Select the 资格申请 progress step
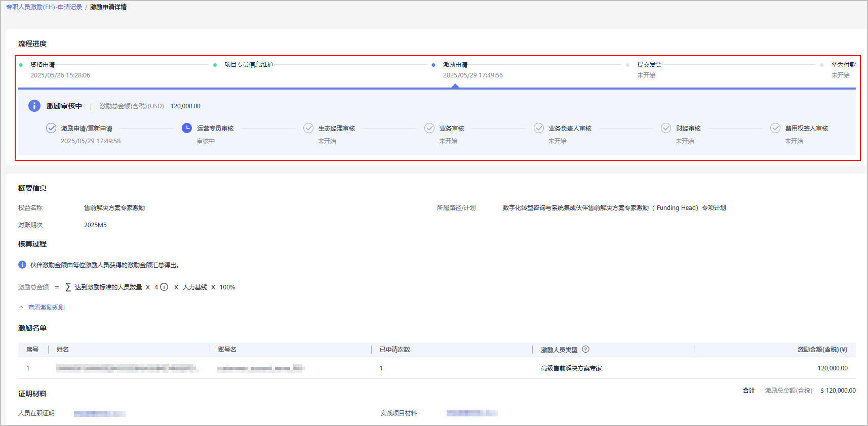This screenshot has width=868, height=426. [x=43, y=65]
